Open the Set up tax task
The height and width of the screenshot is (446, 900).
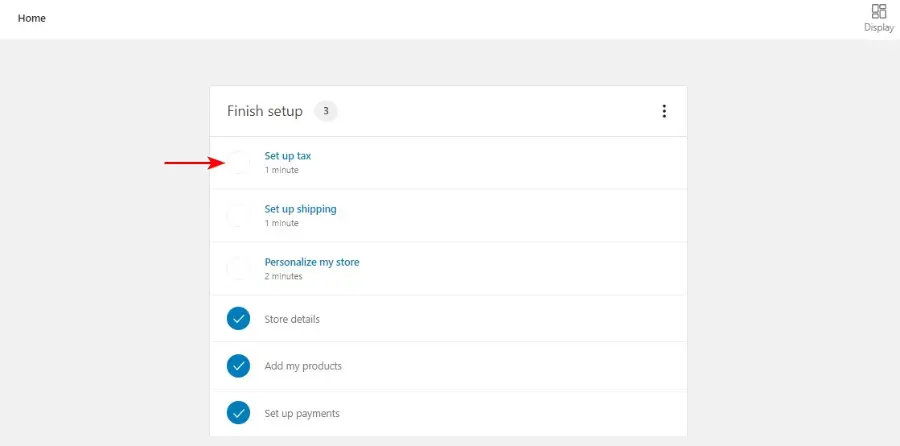(x=288, y=156)
